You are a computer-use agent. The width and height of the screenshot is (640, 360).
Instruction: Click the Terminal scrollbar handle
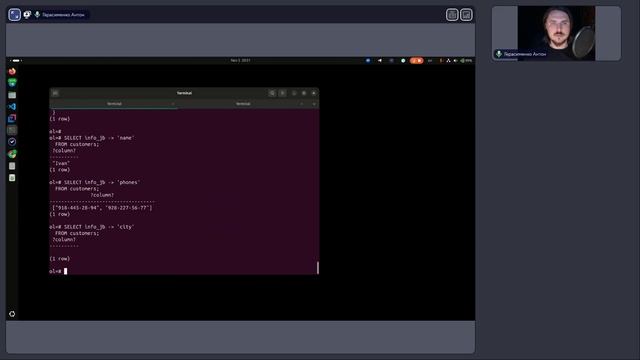click(x=318, y=268)
